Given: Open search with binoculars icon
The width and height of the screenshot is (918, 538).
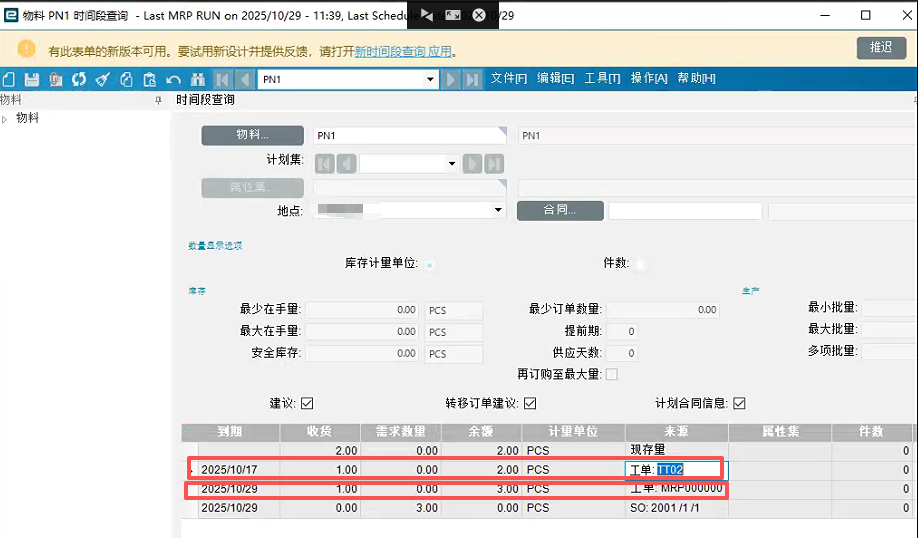Looking at the screenshot, I should pos(197,79).
